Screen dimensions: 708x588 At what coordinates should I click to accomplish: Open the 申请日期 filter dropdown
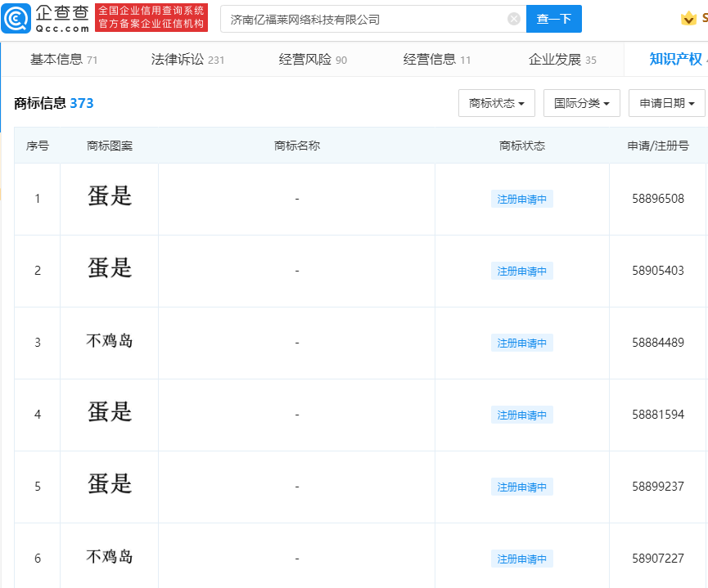pos(667,103)
